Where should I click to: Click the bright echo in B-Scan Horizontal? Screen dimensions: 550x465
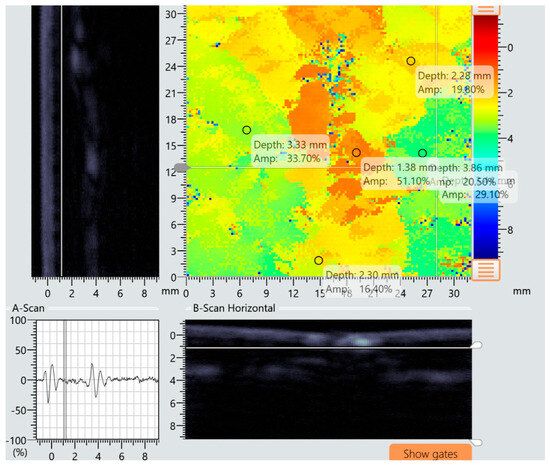point(361,341)
